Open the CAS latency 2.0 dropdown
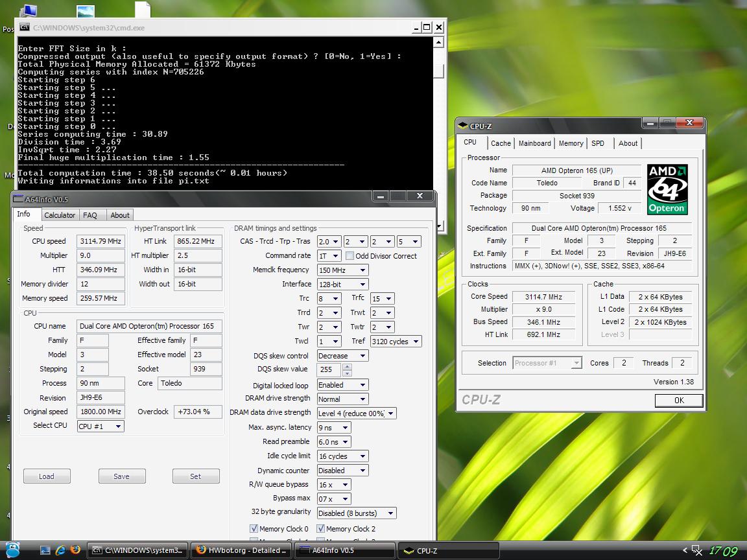This screenshot has height=560, width=747. click(x=329, y=241)
